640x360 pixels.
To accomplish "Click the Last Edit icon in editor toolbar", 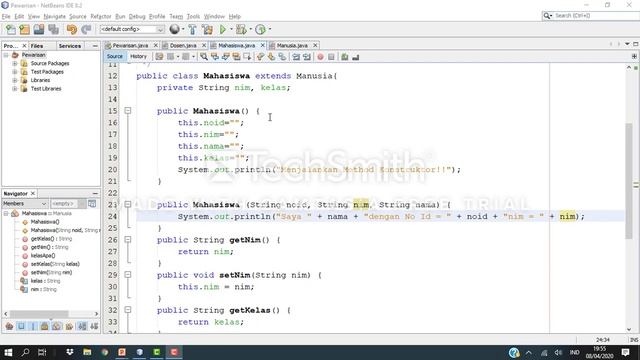I will pyautogui.click(x=159, y=57).
